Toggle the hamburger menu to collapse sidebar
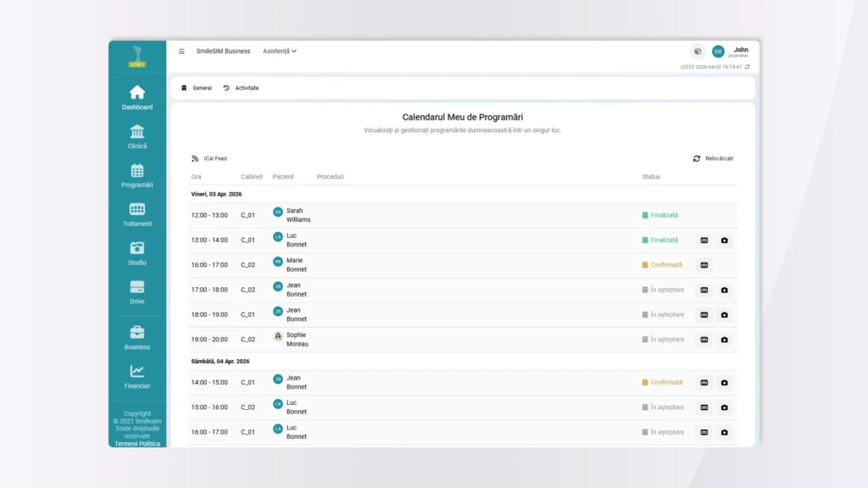Viewport: 868px width, 488px height. (x=181, y=51)
